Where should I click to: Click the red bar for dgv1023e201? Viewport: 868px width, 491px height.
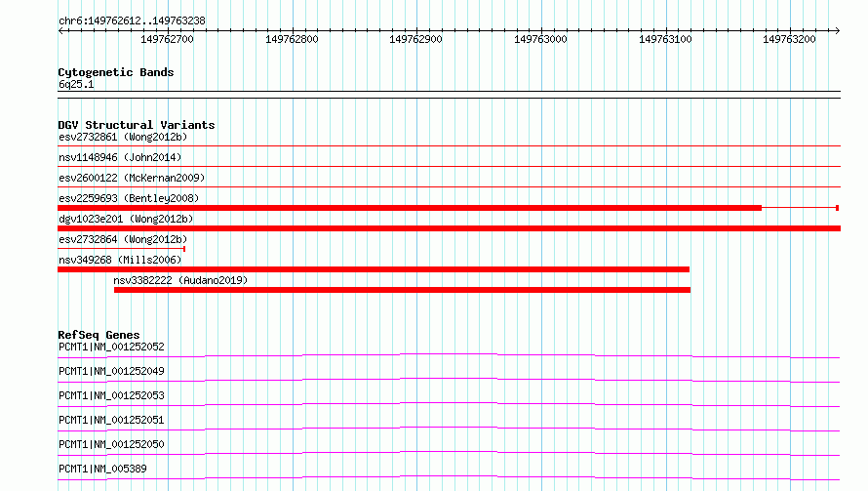click(x=449, y=228)
